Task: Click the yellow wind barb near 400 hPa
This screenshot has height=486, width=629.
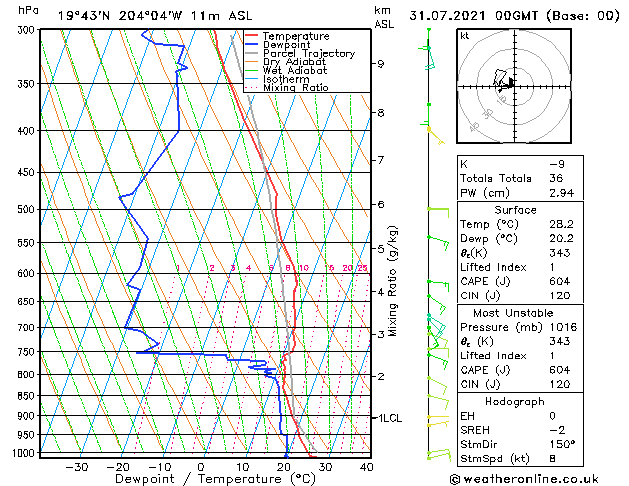Action: pyautogui.click(x=435, y=136)
